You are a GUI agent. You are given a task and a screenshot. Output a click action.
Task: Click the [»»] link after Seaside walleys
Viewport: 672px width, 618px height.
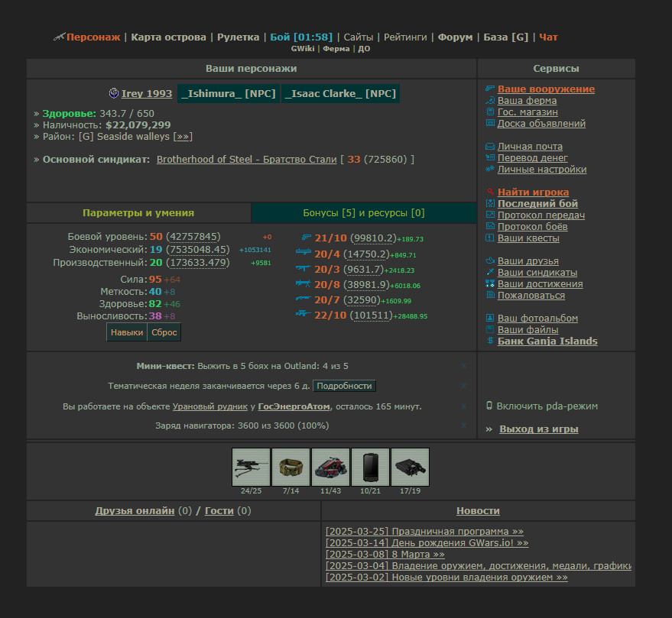click(183, 136)
